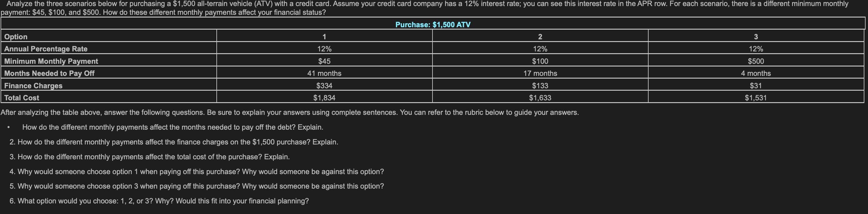
Task: Click the bulleted question about months needed
Action: pos(173,127)
